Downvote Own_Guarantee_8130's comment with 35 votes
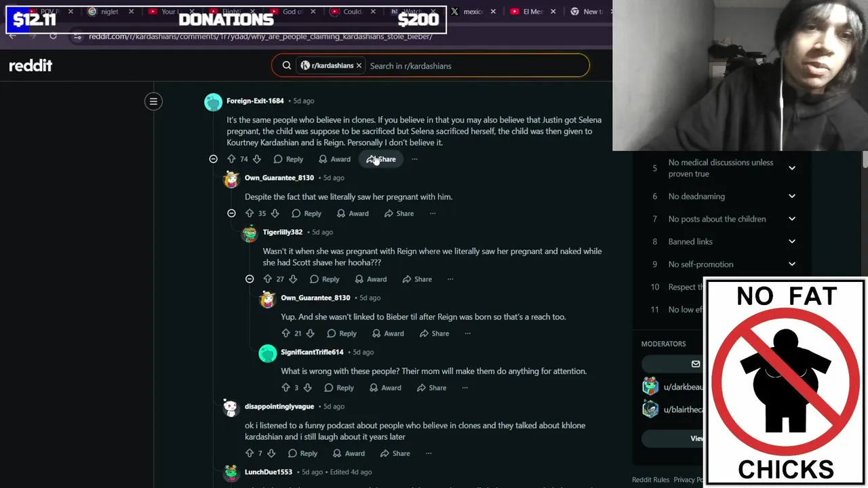Screen dimensions: 868x488 (275, 213)
